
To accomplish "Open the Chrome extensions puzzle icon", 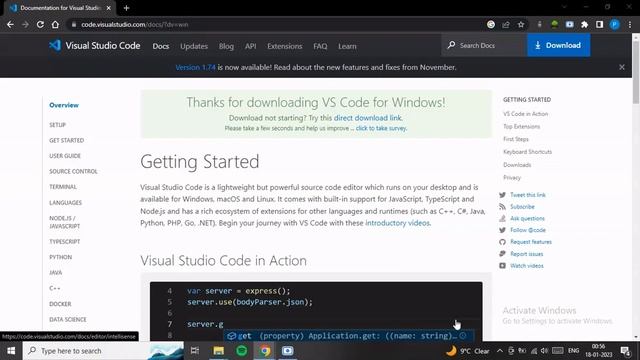I will pos(584,24).
